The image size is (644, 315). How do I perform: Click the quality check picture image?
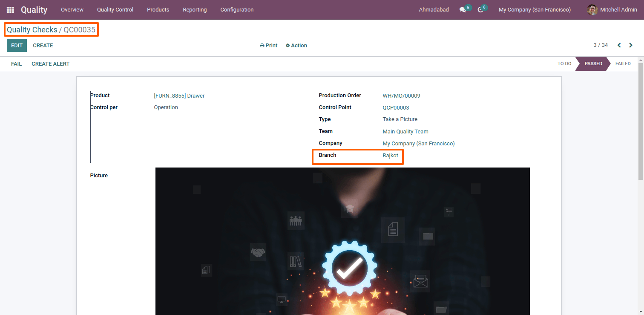342,241
